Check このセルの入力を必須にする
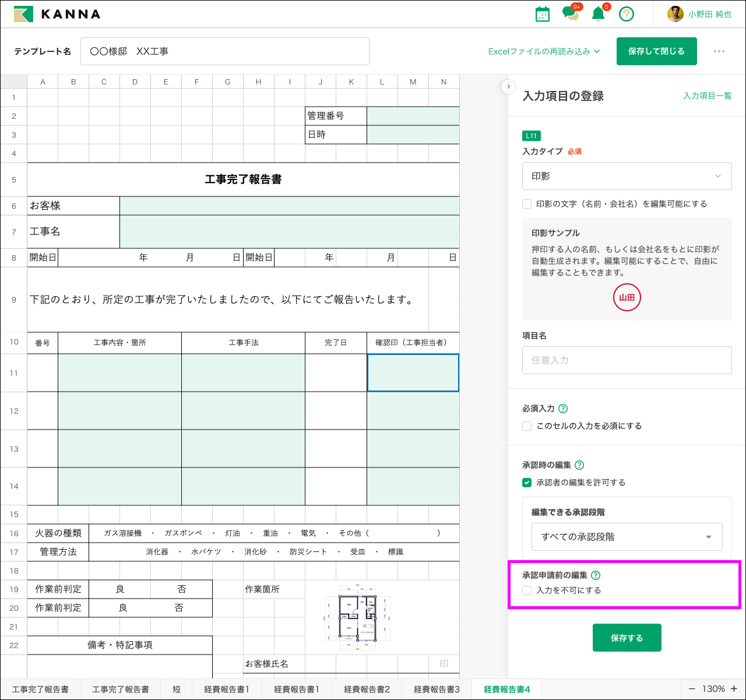Image resolution: width=746 pixels, height=700 pixels. (x=527, y=426)
